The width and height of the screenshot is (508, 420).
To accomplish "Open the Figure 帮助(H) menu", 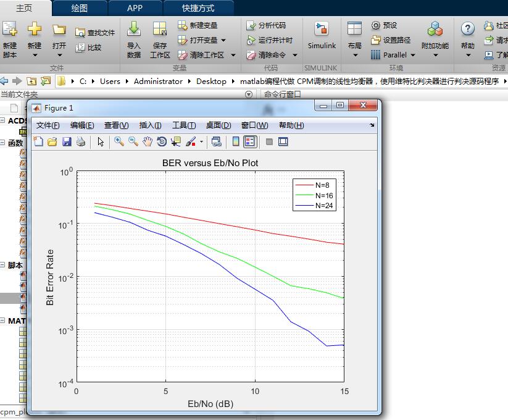I will [291, 125].
